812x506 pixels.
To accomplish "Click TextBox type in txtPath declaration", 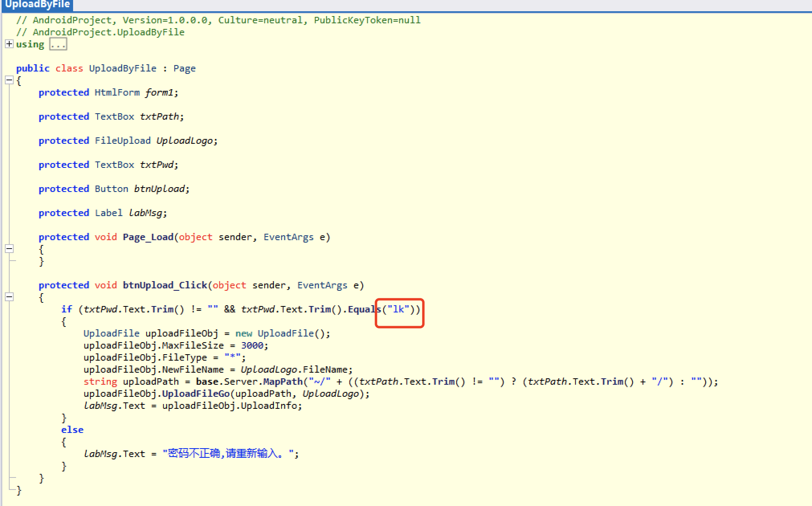I will pyautogui.click(x=114, y=116).
